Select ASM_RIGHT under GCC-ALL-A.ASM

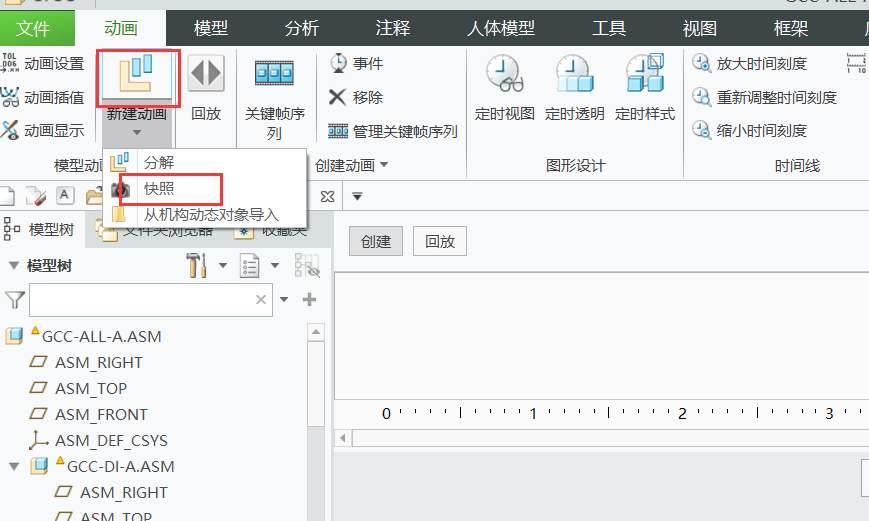coord(99,362)
